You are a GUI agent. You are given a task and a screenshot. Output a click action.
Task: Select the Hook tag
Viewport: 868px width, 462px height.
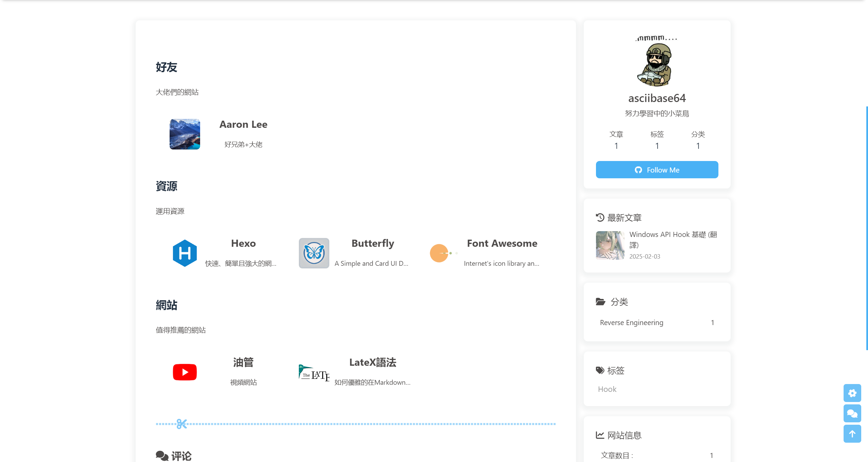click(x=607, y=389)
